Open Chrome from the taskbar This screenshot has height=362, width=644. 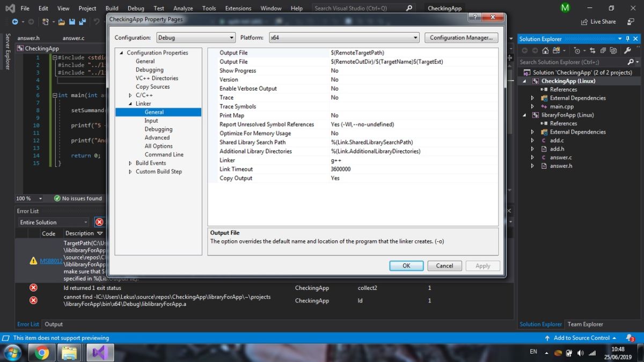[x=42, y=352]
